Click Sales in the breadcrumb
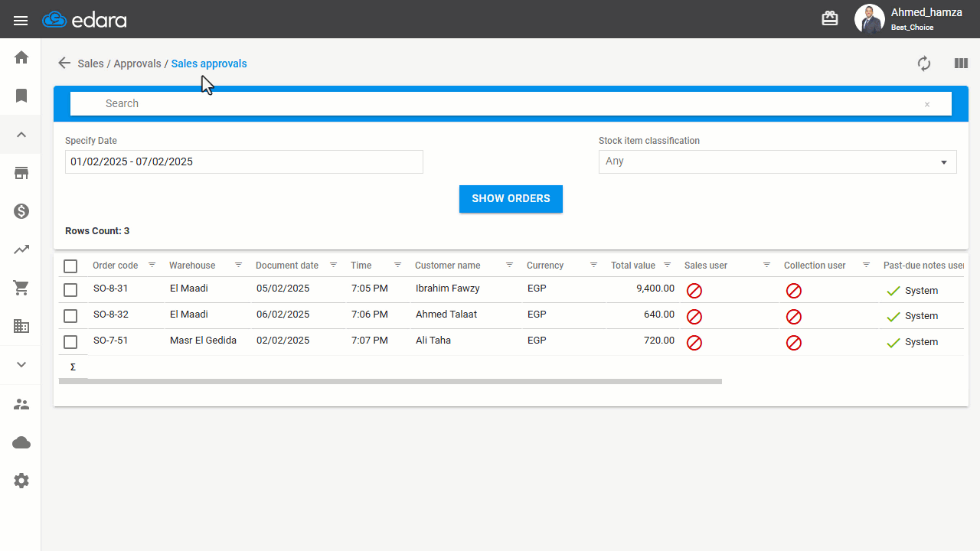Viewport: 980px width, 551px height. tap(90, 64)
